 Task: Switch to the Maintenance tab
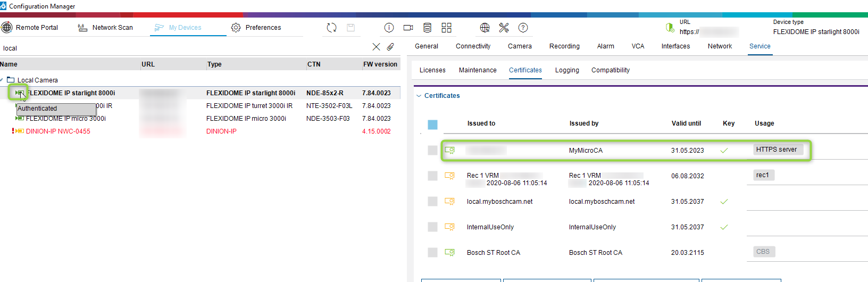click(x=477, y=70)
